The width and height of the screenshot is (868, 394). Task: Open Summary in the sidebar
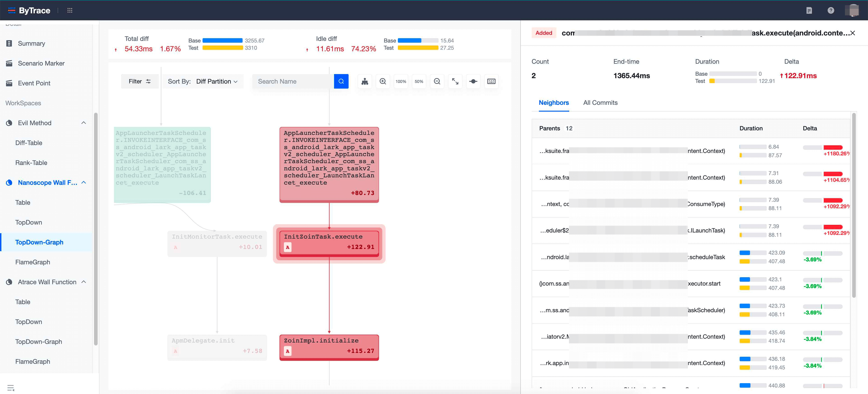pos(31,43)
